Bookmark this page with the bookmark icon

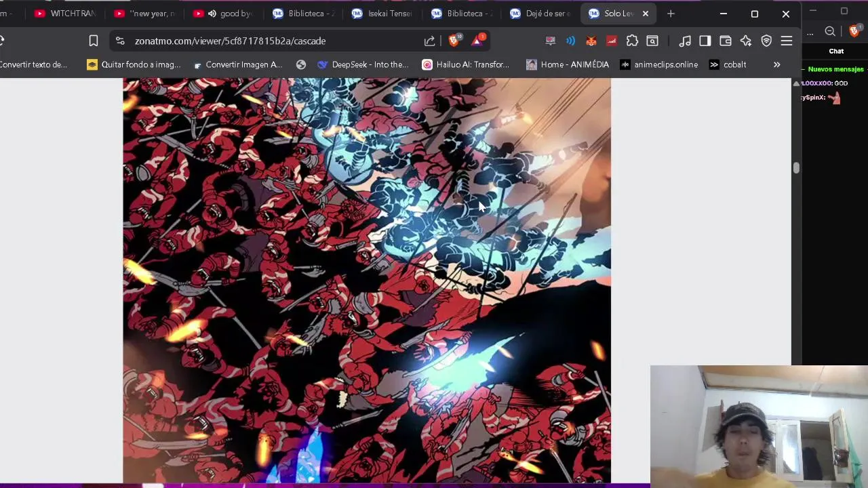(x=94, y=41)
